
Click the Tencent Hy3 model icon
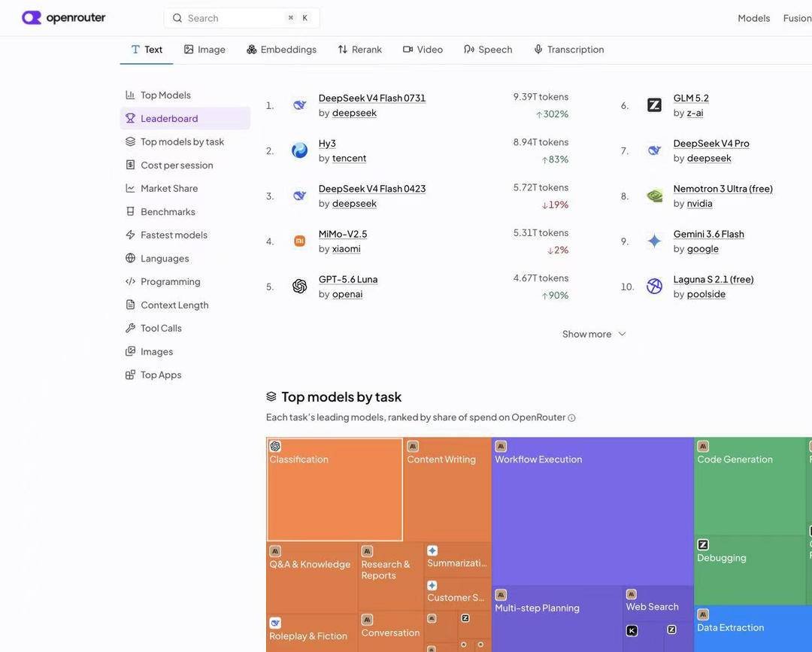point(299,150)
